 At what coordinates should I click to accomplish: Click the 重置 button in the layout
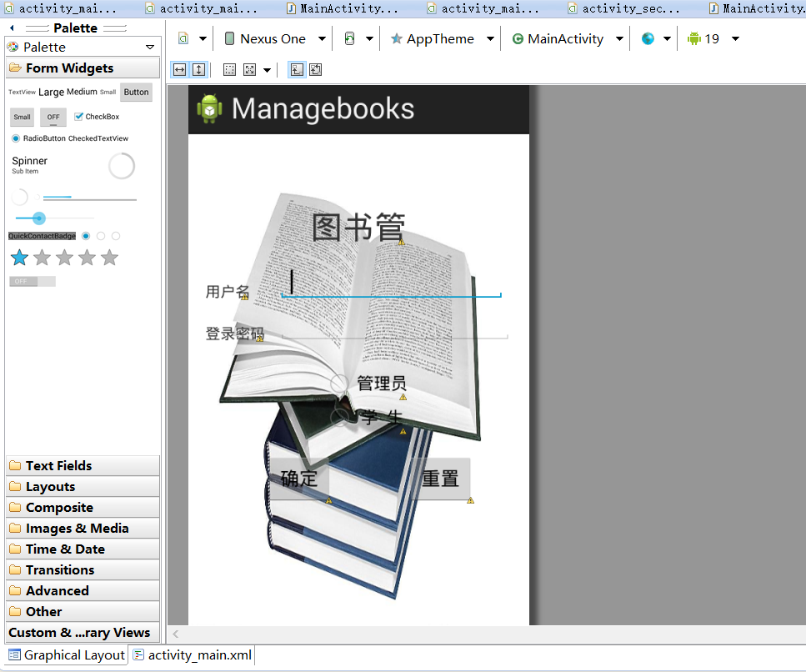pos(439,479)
